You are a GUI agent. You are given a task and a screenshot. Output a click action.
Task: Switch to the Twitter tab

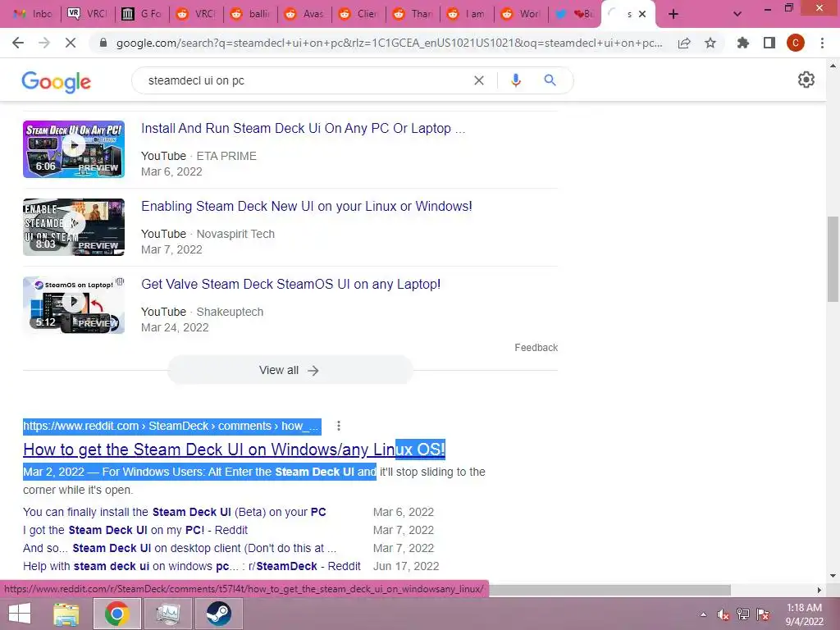click(575, 14)
